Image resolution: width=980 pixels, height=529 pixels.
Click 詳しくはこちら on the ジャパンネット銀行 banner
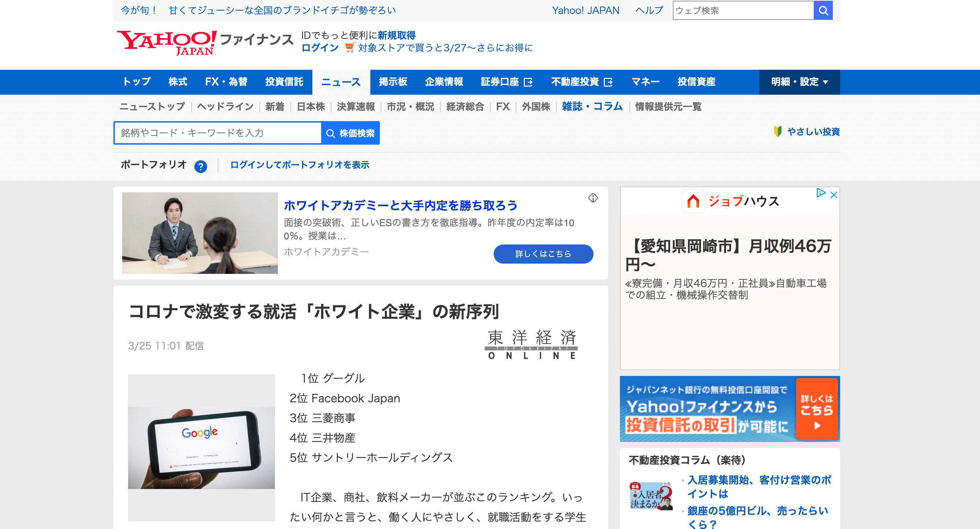[x=817, y=409]
